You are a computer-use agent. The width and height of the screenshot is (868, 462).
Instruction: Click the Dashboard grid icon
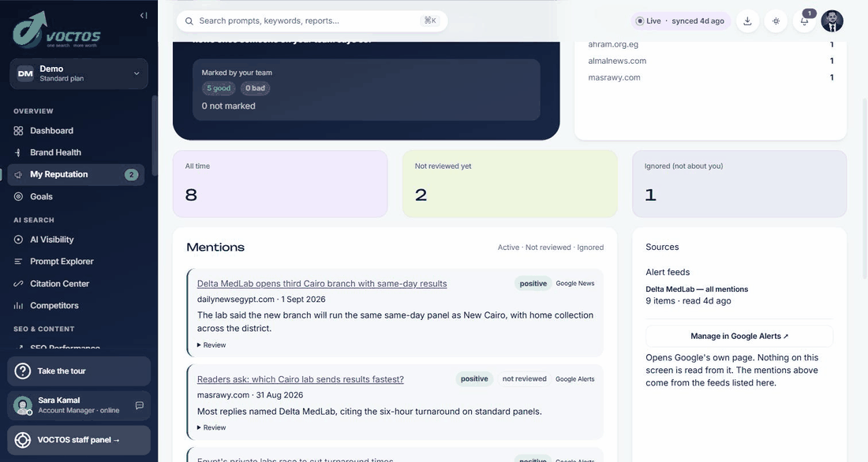point(18,131)
